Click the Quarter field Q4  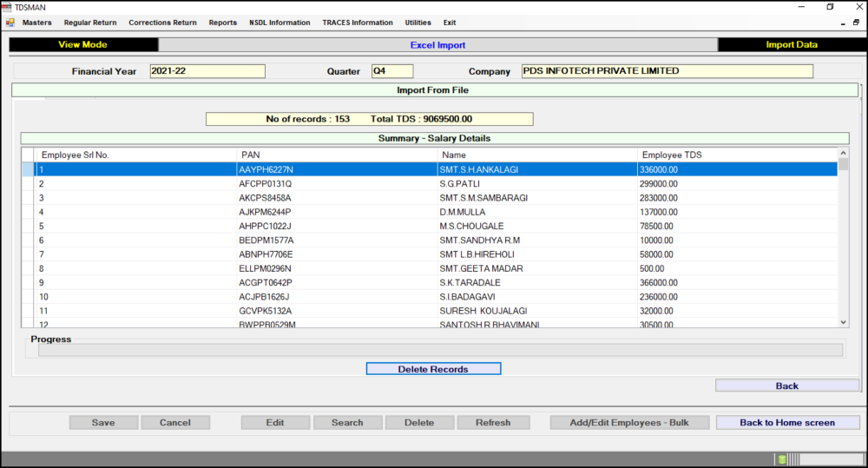[392, 71]
